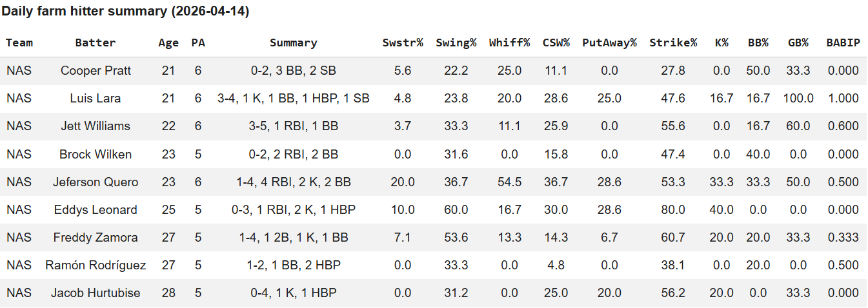Click the Daily farm hitter summary title

[x=126, y=12]
